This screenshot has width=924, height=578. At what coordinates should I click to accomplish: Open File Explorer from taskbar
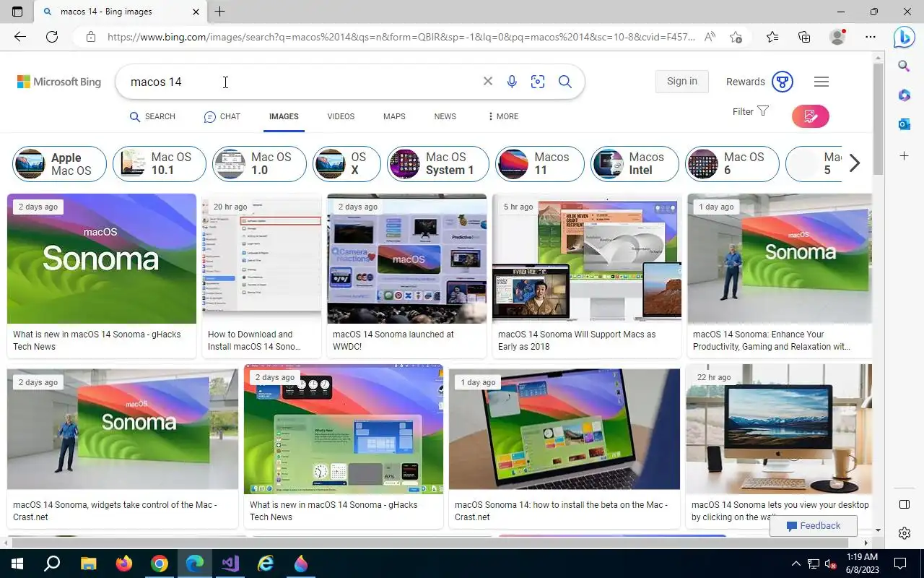coord(88,563)
